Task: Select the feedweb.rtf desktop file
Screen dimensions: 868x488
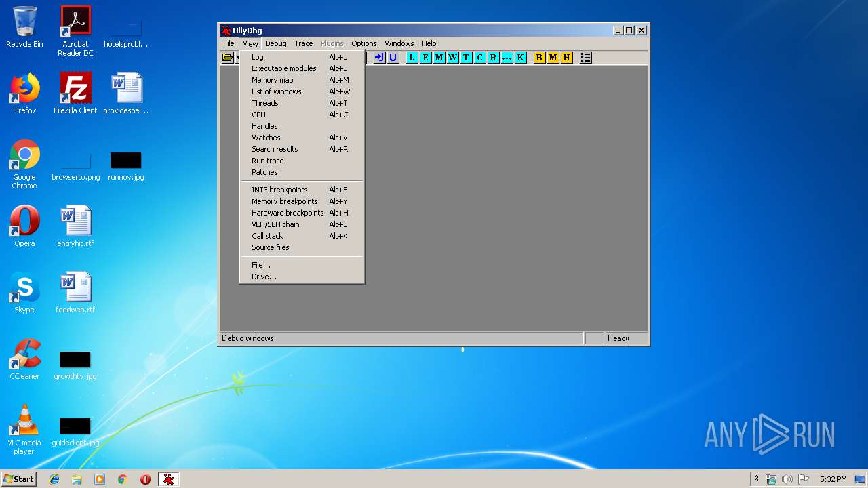Action: (75, 293)
